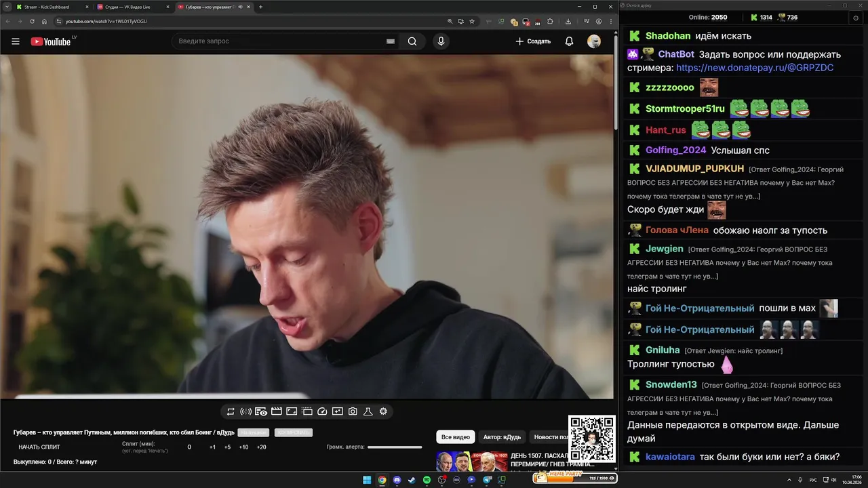Open Steam from the Windows taskbar
868x488 pixels.
click(412, 480)
